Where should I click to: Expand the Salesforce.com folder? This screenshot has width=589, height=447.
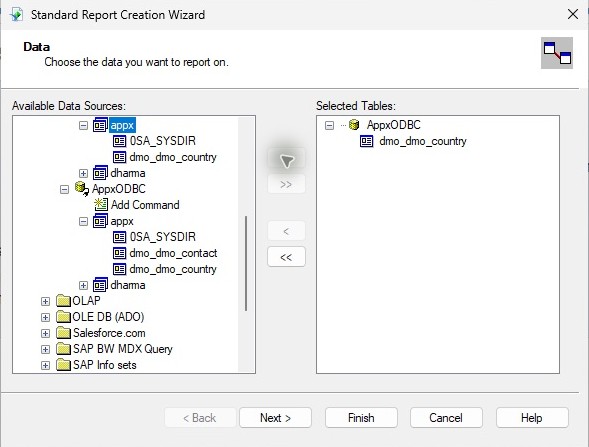tap(45, 334)
